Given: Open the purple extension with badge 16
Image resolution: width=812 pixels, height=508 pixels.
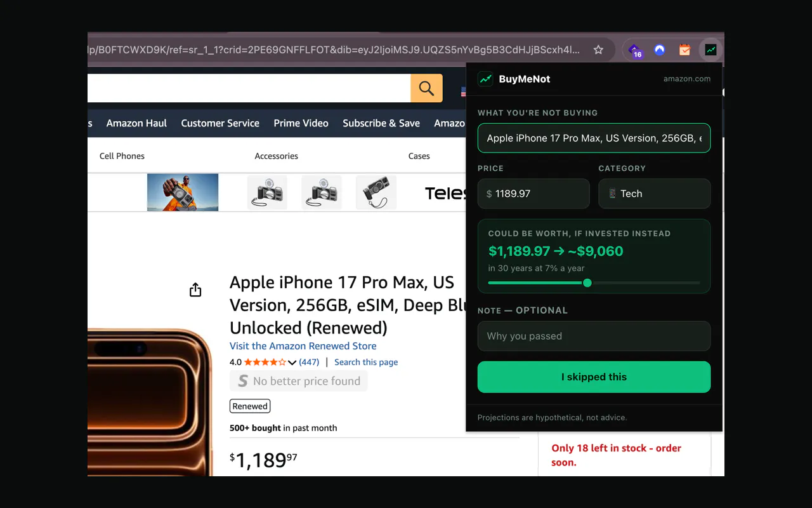Looking at the screenshot, I should point(634,50).
